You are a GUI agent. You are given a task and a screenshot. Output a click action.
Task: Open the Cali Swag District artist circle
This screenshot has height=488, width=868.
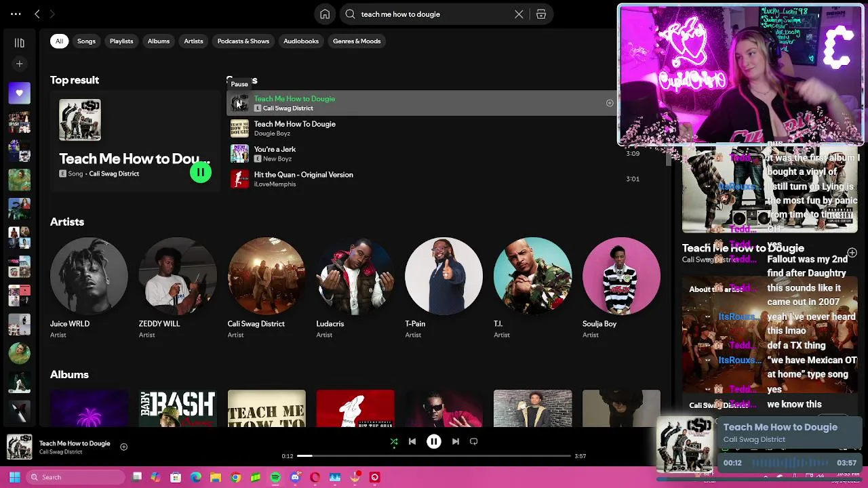(x=267, y=276)
